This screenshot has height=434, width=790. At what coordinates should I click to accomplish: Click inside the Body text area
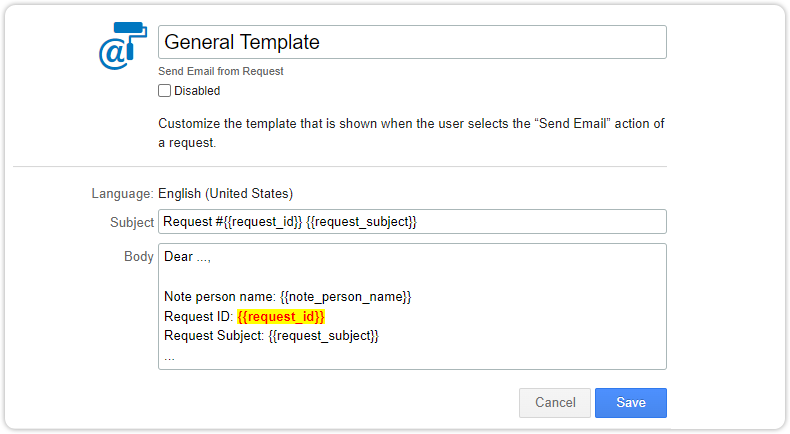[x=412, y=306]
